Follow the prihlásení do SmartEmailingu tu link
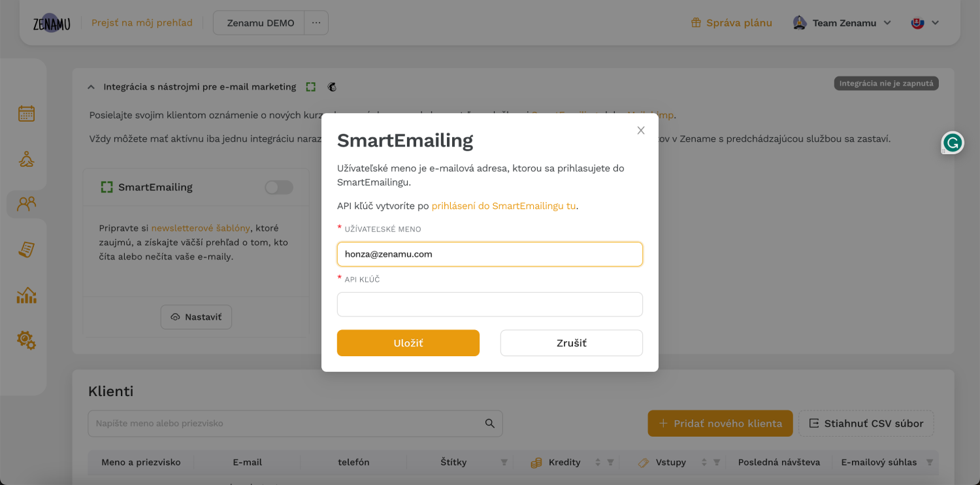This screenshot has height=485, width=980. 504,206
